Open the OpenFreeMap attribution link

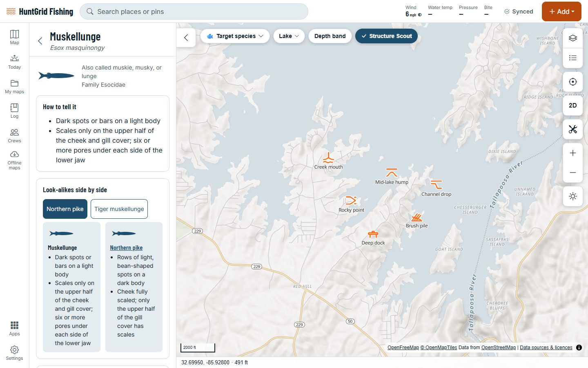pos(403,348)
